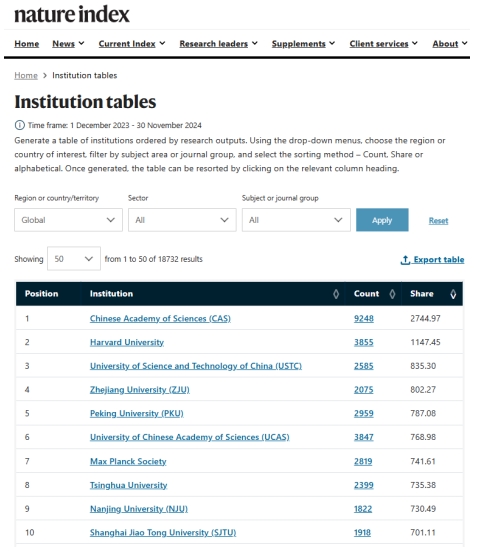Click the time frame info icon
This screenshot has width=490, height=553.
[19, 125]
